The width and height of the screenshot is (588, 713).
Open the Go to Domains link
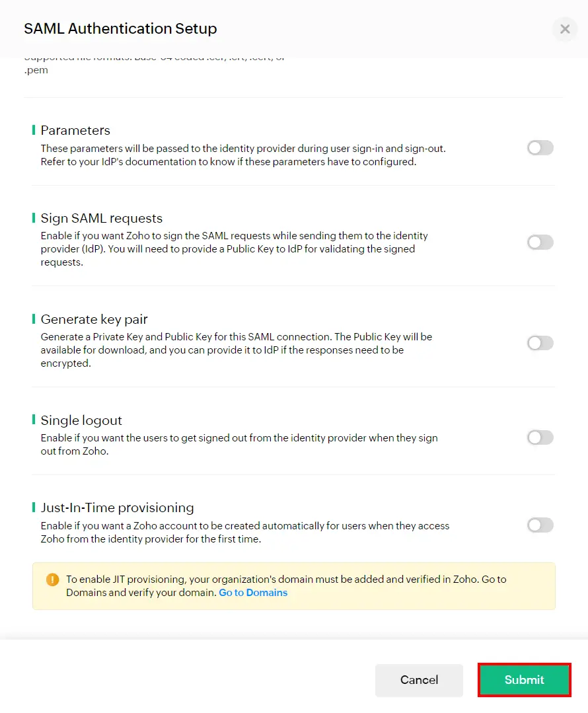253,593
